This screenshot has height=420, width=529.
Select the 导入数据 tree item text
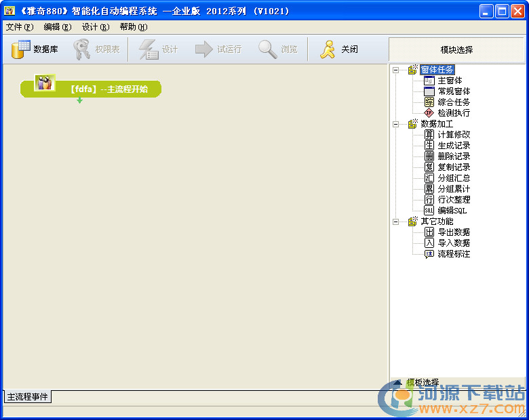pyautogui.click(x=454, y=243)
